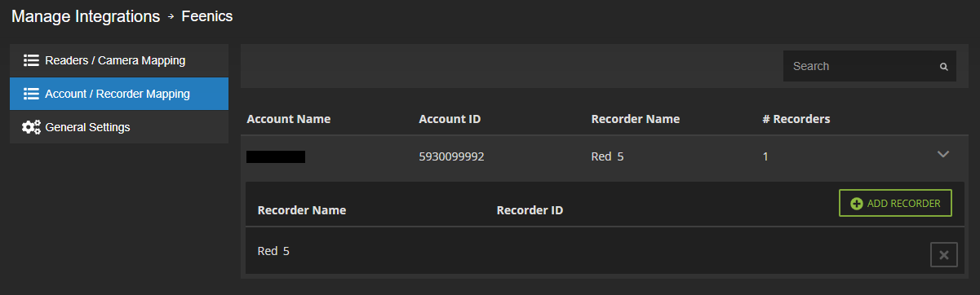Click Manage Integrations breadcrumb link
Image resolution: width=980 pixels, height=295 pixels.
pos(86,15)
